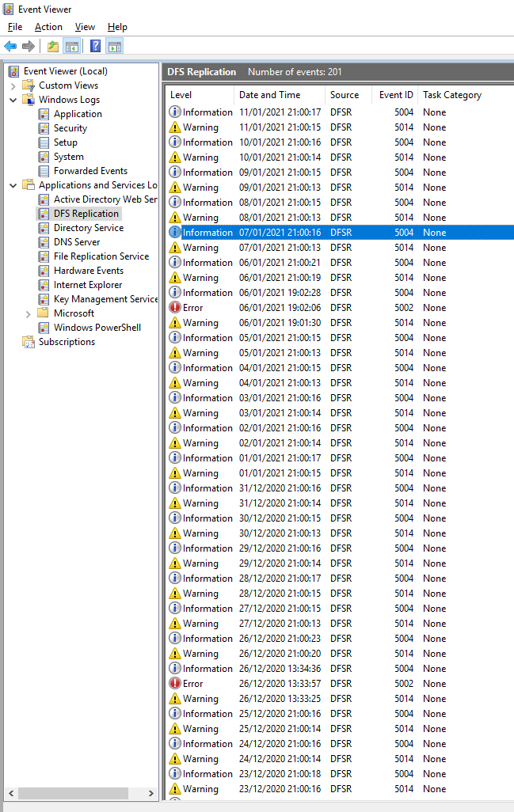Sort by the Level column header
514x812 pixels.
pyautogui.click(x=200, y=95)
